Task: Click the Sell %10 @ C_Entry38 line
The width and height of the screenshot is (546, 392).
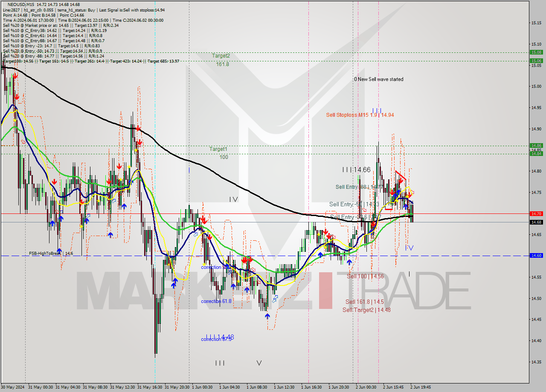Action: pyautogui.click(x=55, y=30)
